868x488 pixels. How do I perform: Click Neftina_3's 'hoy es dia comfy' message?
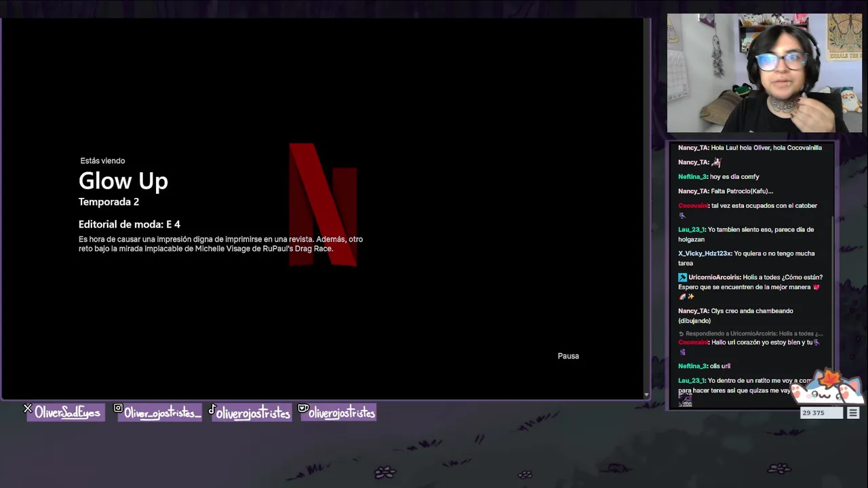(719, 177)
